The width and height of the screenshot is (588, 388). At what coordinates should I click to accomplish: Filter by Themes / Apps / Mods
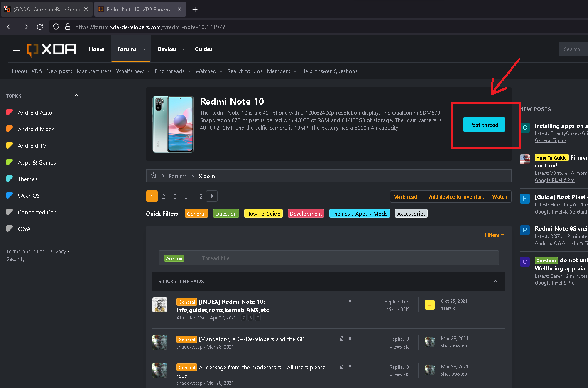tap(360, 214)
